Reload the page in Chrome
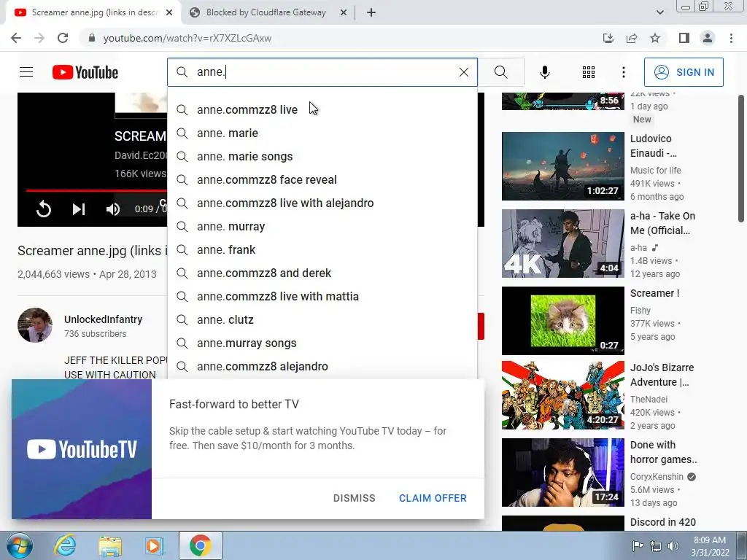The height and width of the screenshot is (560, 747). click(x=63, y=38)
